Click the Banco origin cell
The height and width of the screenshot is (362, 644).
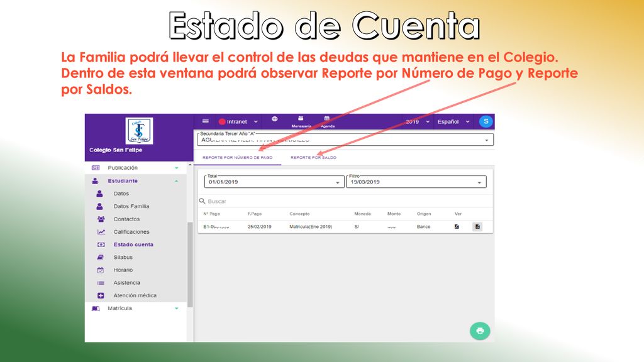(x=423, y=226)
